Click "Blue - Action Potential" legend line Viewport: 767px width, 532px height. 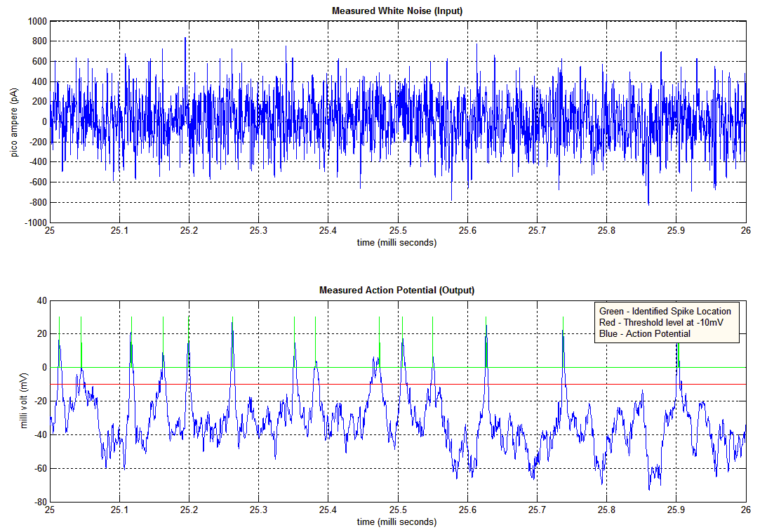click(x=644, y=333)
